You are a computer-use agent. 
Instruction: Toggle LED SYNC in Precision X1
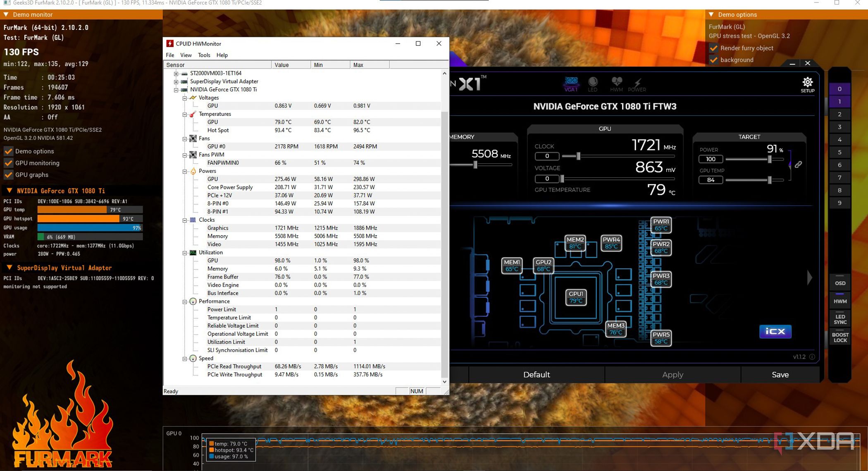tap(840, 319)
